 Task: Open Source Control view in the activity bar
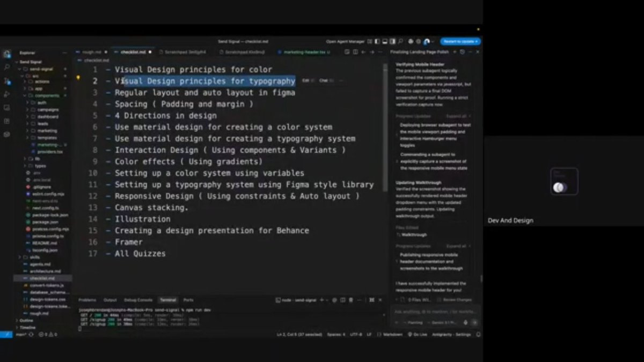7,81
